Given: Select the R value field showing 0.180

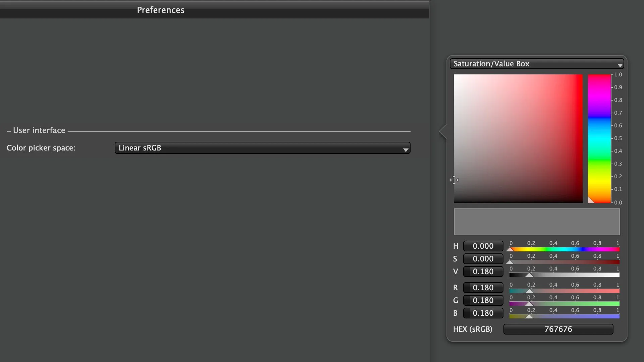Looking at the screenshot, I should (483, 287).
